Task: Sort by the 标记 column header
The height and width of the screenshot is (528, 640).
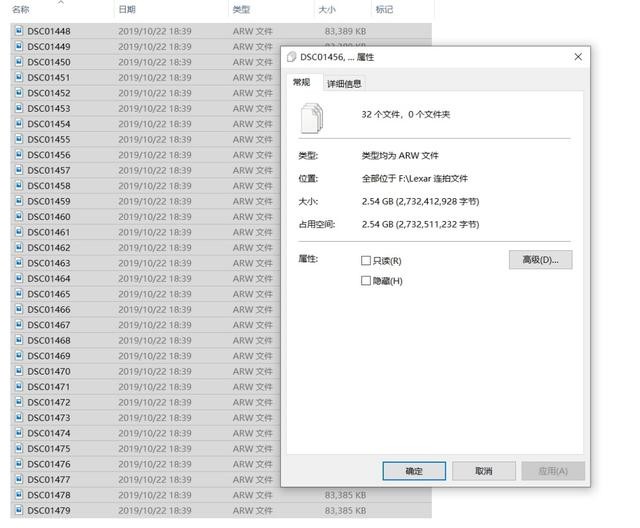Action: pos(384,9)
